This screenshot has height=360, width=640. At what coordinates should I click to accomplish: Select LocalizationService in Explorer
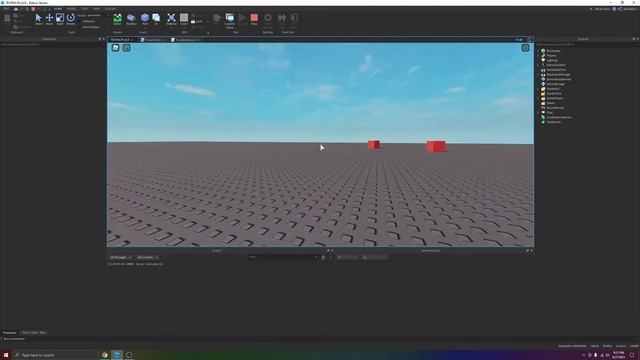tap(559, 117)
